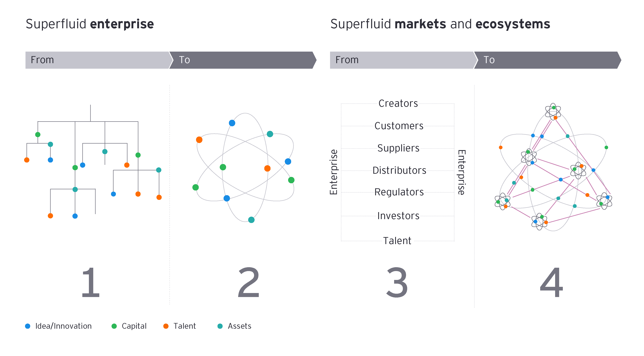Viewport: 644px width, 356px height.
Task: Select the Customers label
Action: (x=399, y=126)
